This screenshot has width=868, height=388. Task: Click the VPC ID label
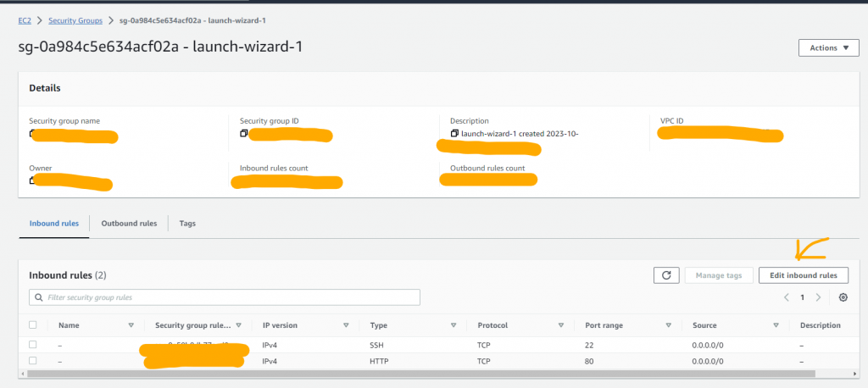click(x=672, y=120)
